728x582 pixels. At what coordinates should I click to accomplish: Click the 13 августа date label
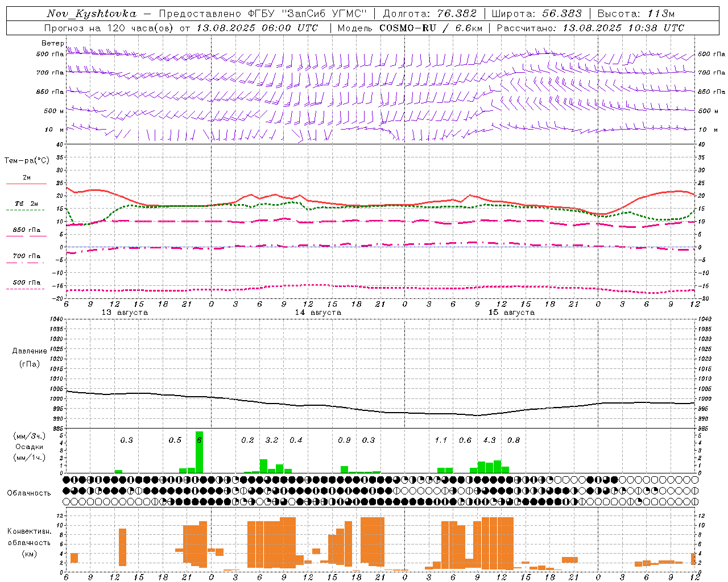click(x=125, y=313)
